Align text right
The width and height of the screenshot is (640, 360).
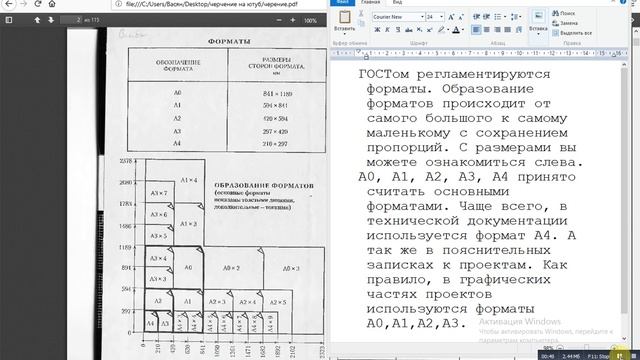click(x=497, y=30)
